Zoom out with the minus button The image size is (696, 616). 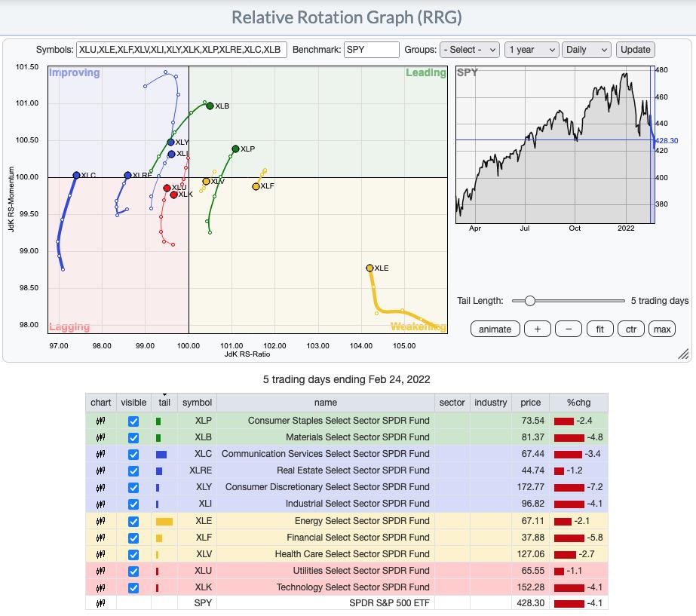pos(569,329)
